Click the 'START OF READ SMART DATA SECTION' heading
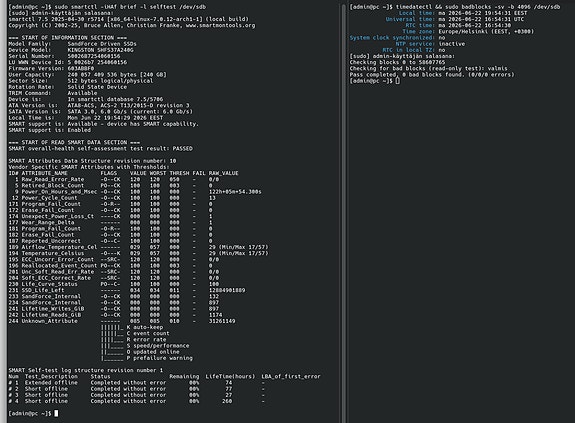The image size is (575, 423). pyautogui.click(x=74, y=142)
